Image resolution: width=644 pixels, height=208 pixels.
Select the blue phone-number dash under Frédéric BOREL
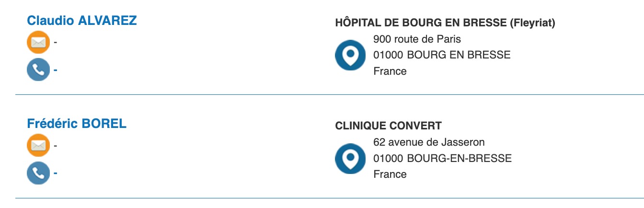[56, 173]
